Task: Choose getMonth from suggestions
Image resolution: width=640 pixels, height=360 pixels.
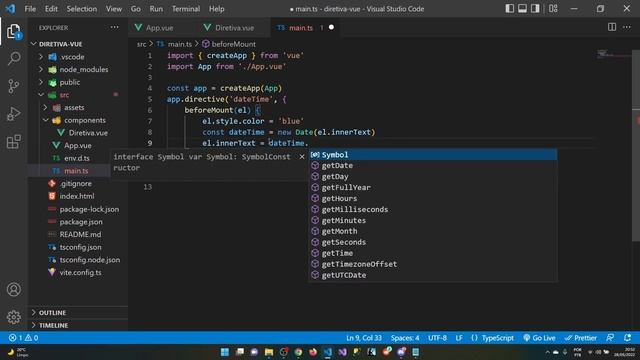Action: tap(433, 231)
